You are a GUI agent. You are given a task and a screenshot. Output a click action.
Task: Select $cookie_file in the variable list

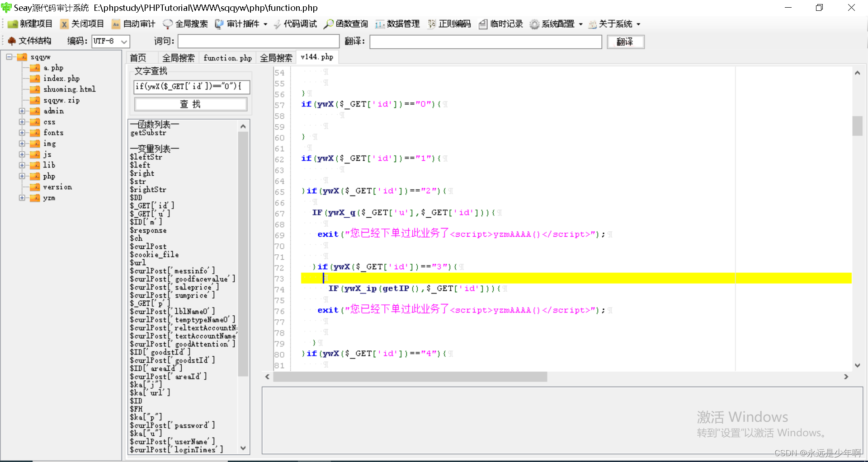pos(154,255)
